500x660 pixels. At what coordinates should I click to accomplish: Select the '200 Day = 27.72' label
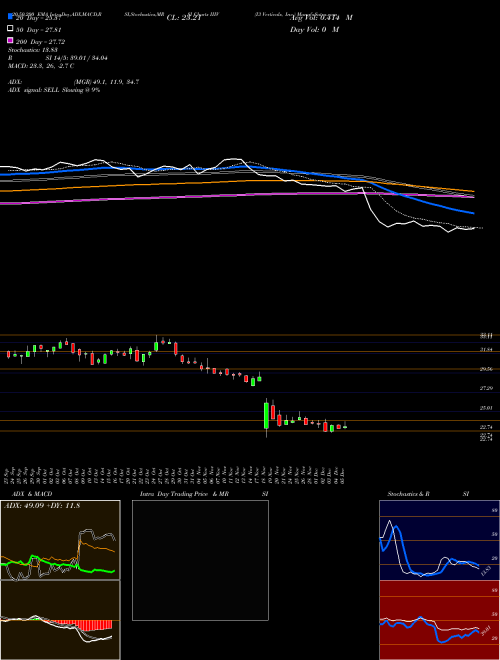tap(41, 42)
